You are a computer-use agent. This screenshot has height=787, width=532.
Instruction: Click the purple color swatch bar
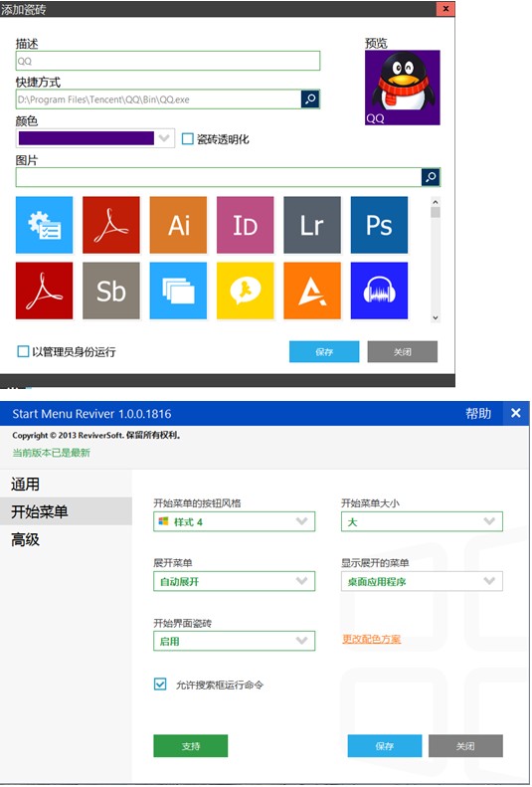click(87, 138)
